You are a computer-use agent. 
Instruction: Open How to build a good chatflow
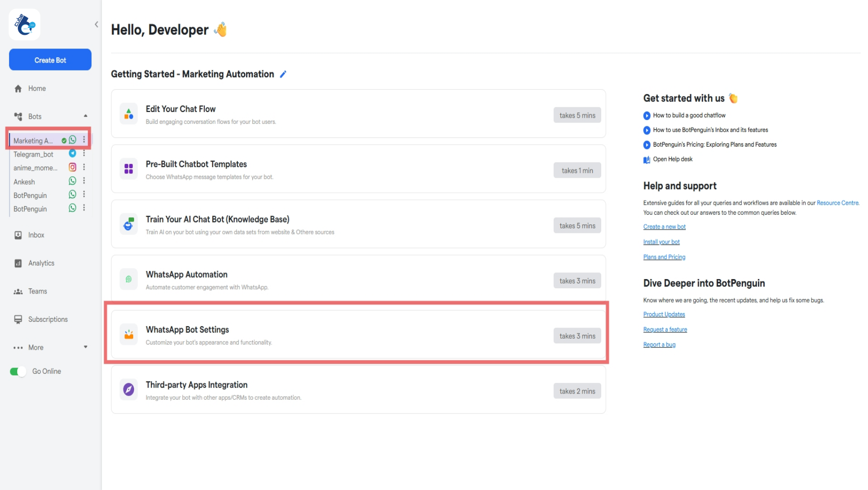point(689,115)
